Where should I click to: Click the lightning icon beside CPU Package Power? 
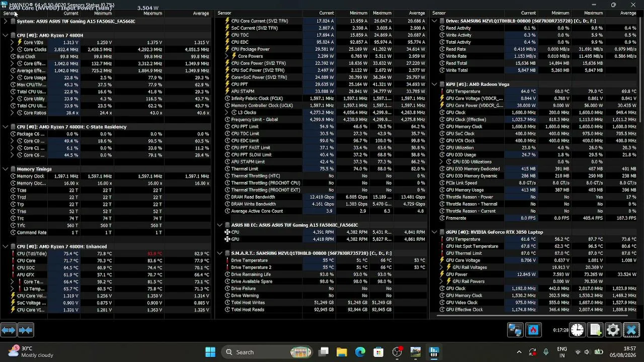tap(227, 49)
